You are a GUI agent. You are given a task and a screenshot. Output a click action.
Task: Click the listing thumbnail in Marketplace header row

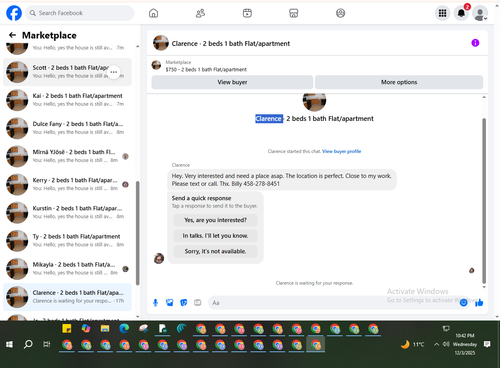pos(156,65)
